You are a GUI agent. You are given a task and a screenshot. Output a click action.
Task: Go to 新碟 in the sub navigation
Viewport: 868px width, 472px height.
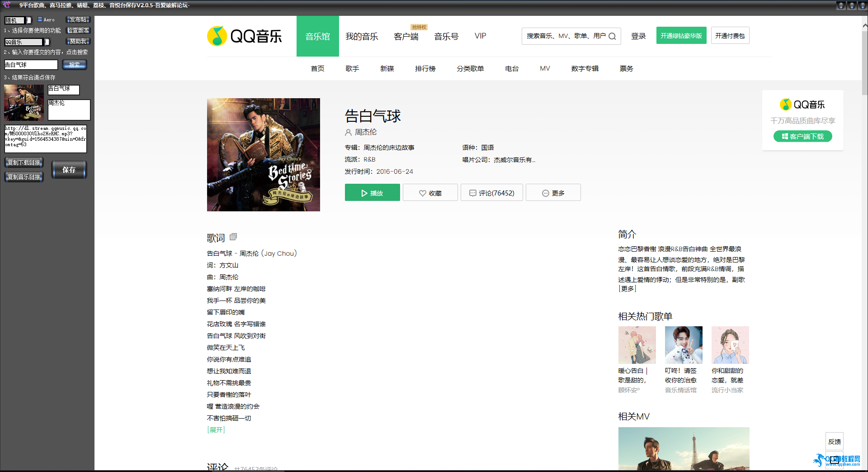387,69
